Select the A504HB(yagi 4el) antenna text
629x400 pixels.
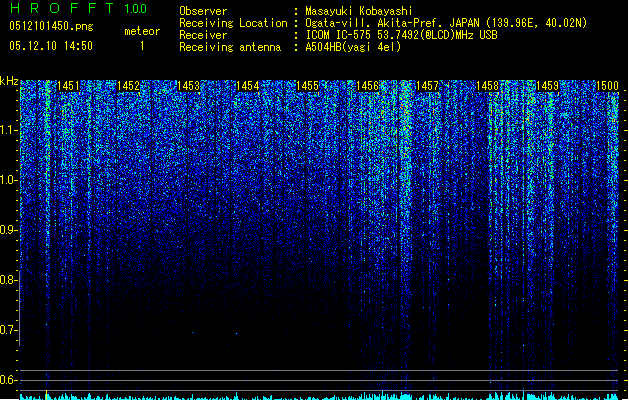click(353, 47)
